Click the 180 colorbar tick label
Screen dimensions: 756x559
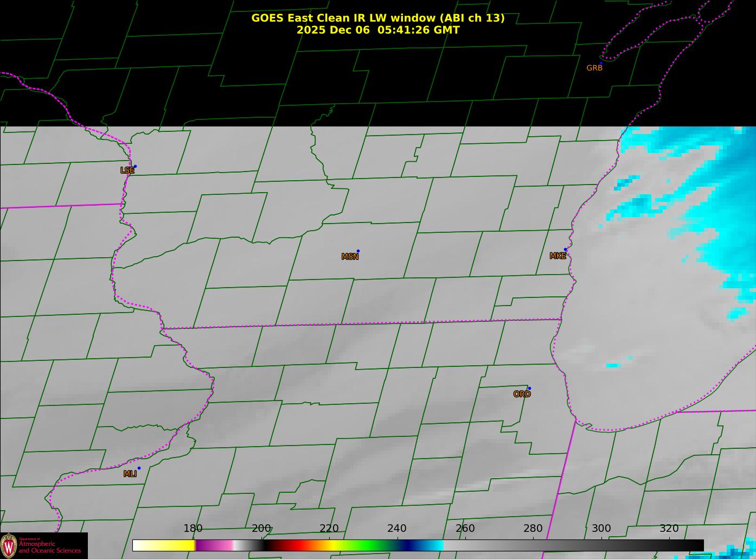coord(193,529)
